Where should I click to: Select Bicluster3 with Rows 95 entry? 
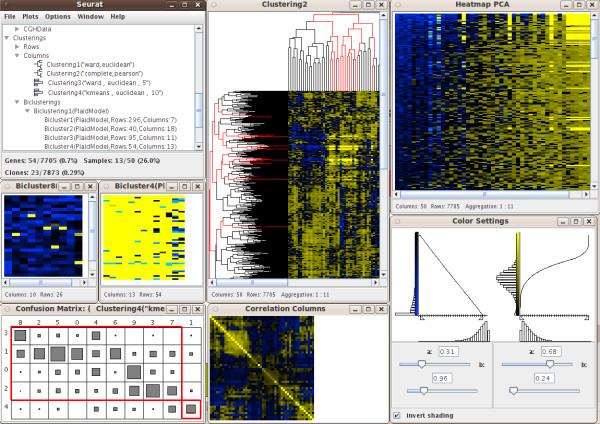[x=111, y=137]
